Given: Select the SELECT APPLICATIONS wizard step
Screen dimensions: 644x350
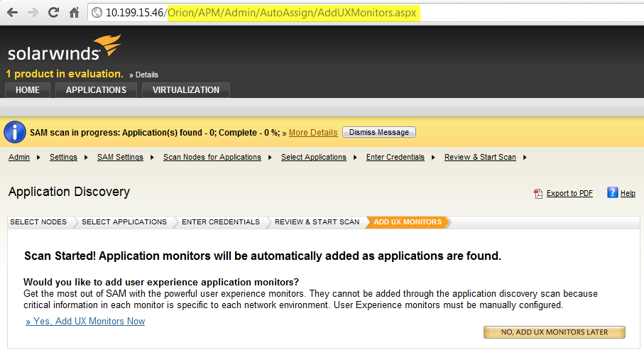Looking at the screenshot, I should (124, 222).
